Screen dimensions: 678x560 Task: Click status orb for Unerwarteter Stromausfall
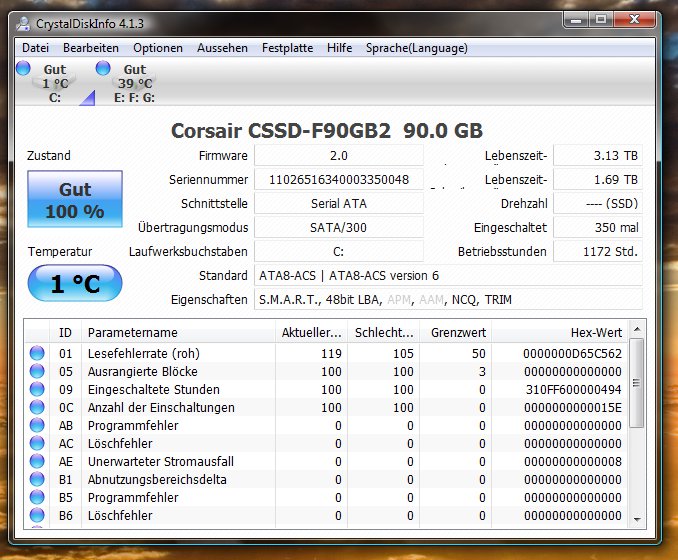point(37,461)
